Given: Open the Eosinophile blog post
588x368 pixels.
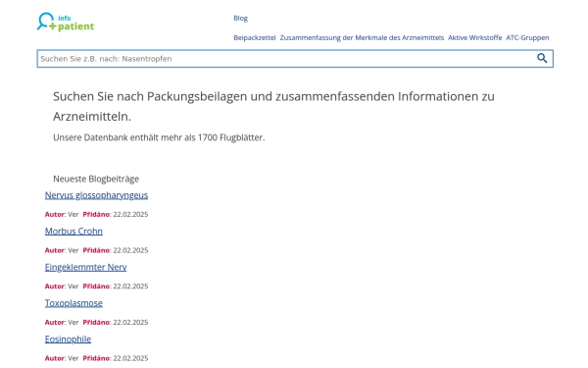Looking at the screenshot, I should (68, 340).
